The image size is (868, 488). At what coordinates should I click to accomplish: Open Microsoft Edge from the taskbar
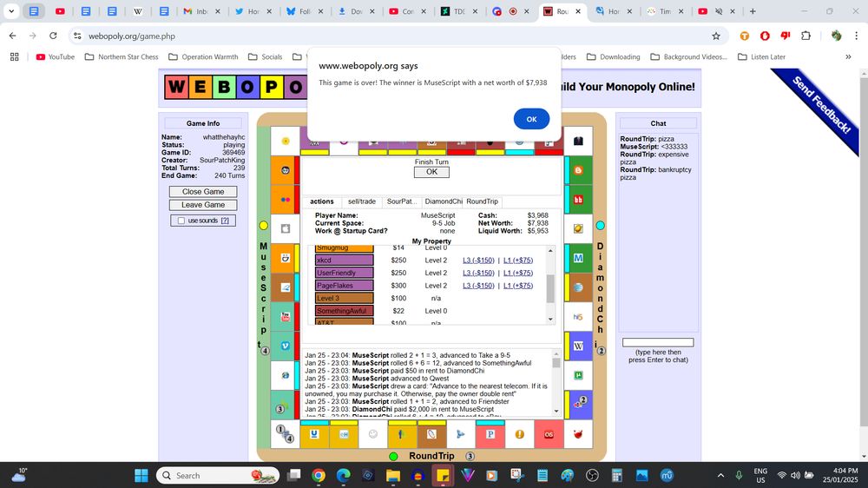(343, 475)
